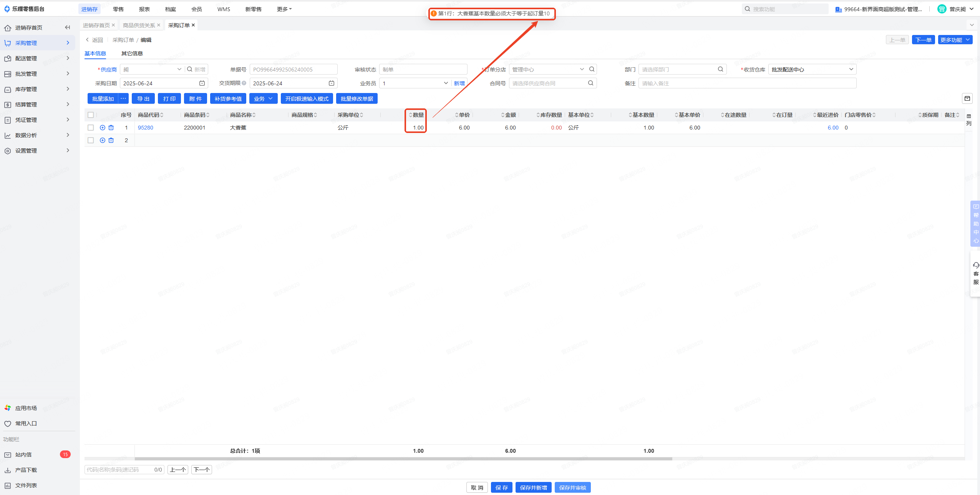Switch to the 零售 top menu
Viewport: 980px width, 495px height.
(118, 9)
